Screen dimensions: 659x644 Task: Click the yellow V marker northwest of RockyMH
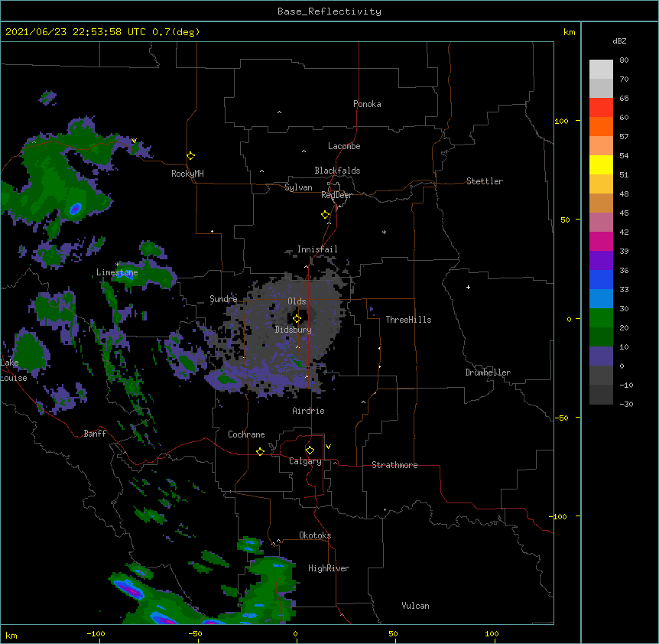pos(134,141)
